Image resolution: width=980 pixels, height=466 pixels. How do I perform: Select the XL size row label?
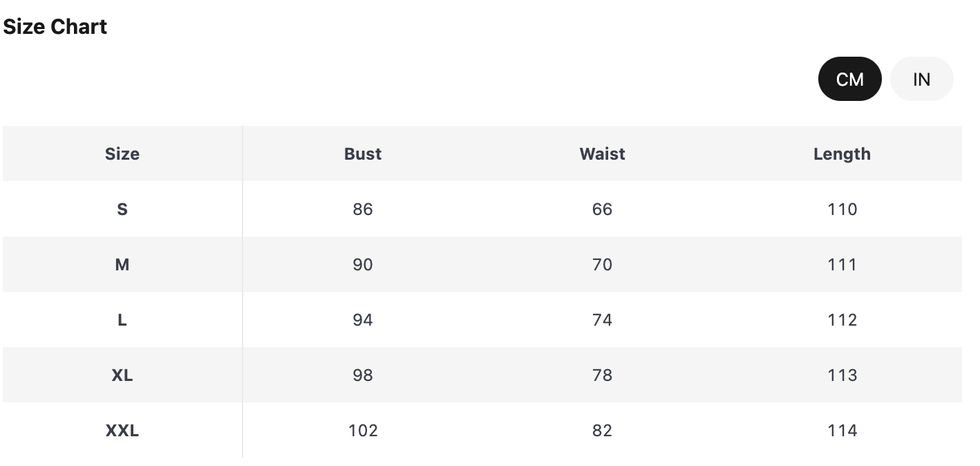[x=122, y=375]
